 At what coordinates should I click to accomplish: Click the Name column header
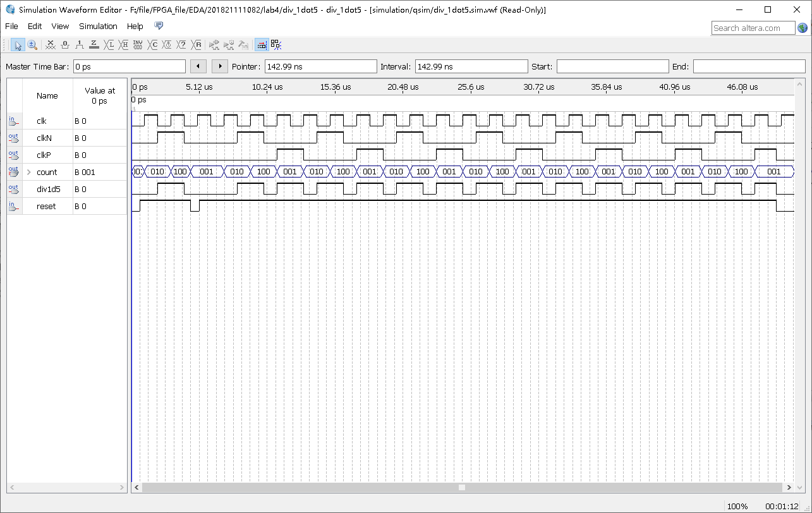pyautogui.click(x=47, y=95)
